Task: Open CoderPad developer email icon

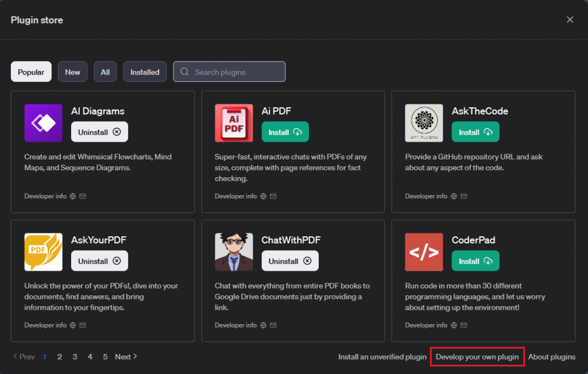Action: (463, 325)
